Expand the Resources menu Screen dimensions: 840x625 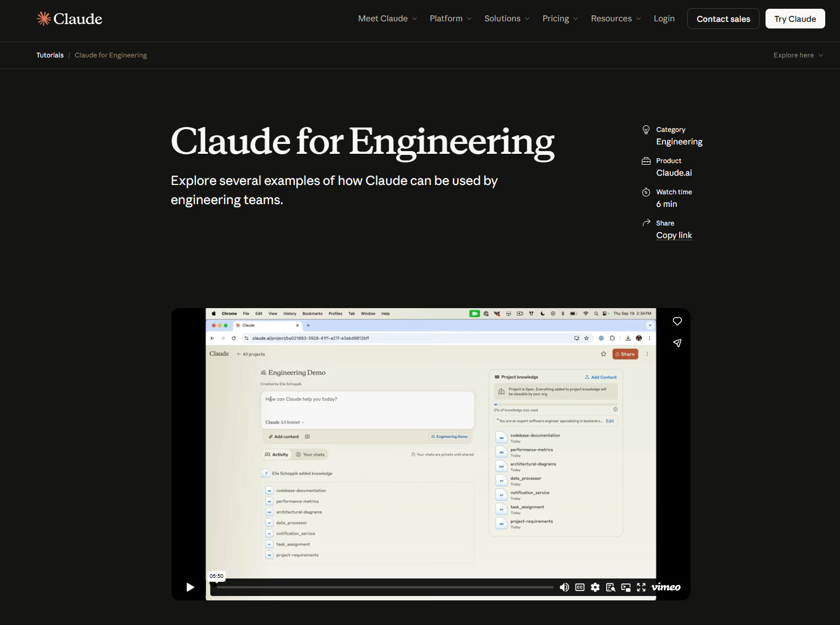click(x=616, y=19)
